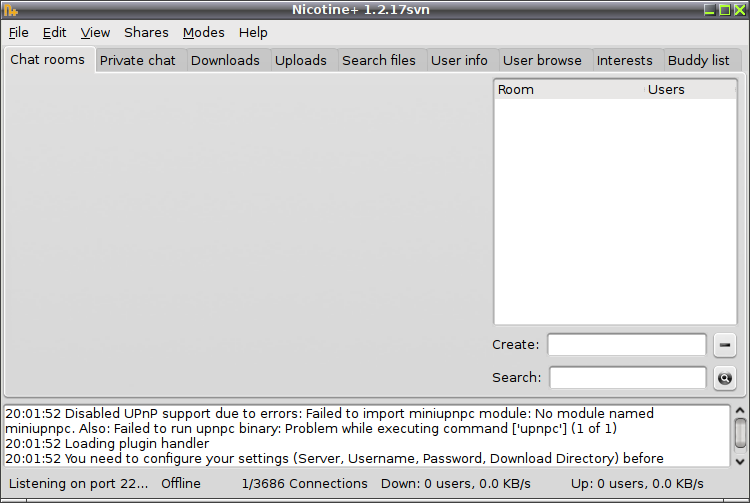Viewport: 750px width, 503px height.
Task: Open the File menu
Action: [x=19, y=33]
